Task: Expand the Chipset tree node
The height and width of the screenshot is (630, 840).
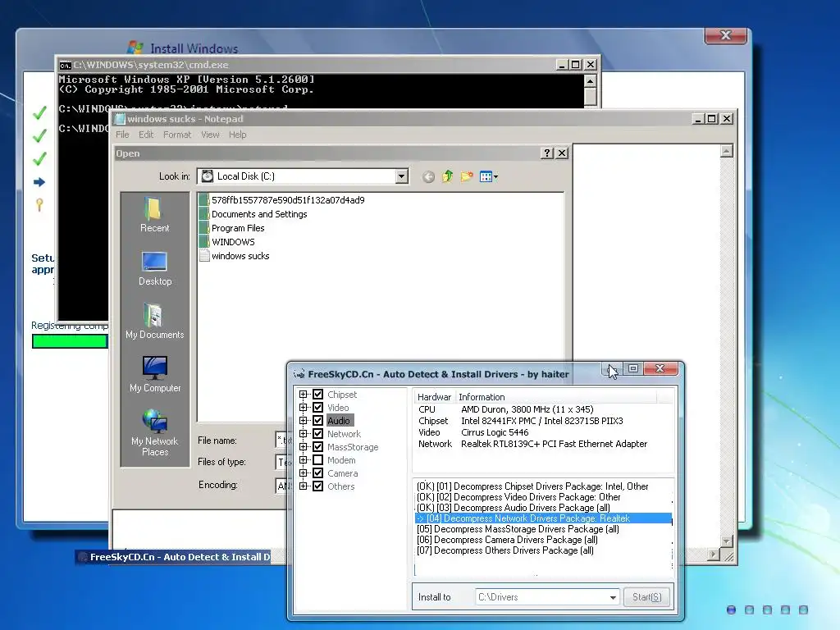Action: pos(304,395)
